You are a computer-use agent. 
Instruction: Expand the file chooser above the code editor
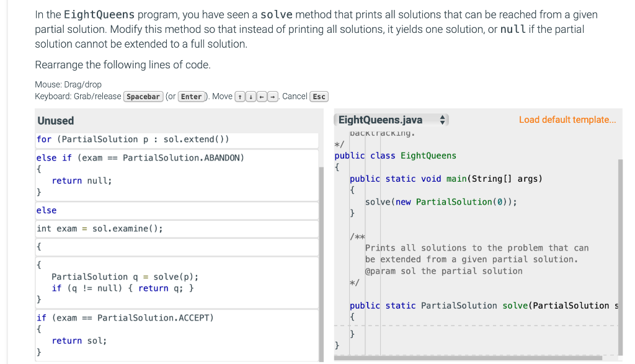[x=391, y=119]
